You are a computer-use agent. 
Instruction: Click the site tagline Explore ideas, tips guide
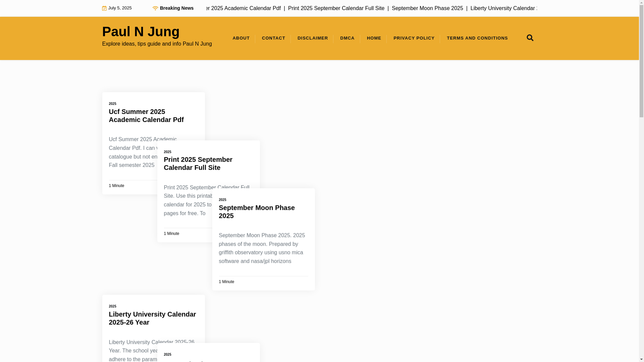pos(157,44)
